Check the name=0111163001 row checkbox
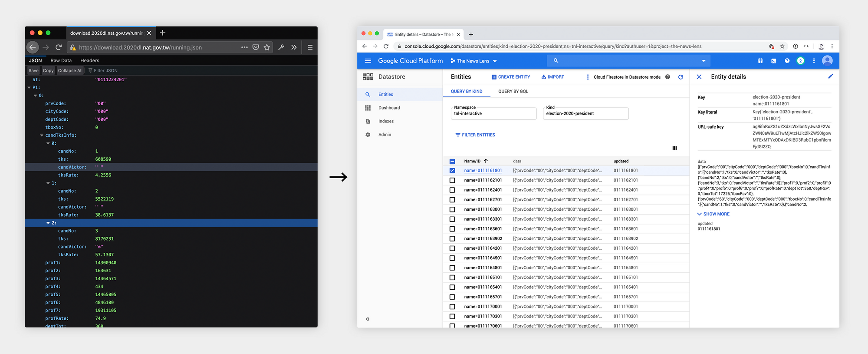Image resolution: width=868 pixels, height=354 pixels. tap(452, 209)
